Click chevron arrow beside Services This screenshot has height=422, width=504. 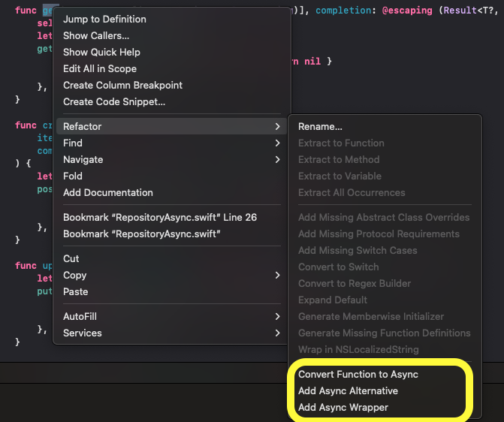277,333
